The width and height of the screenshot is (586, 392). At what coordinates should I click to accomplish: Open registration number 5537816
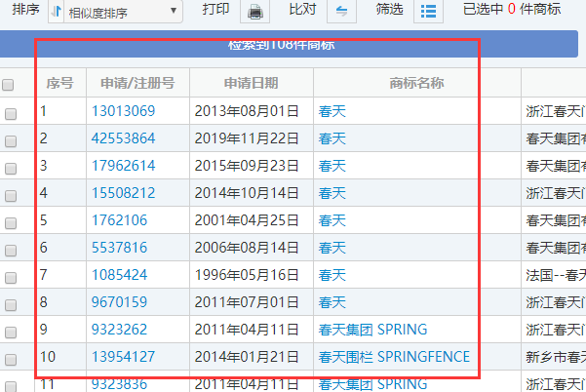click(120, 248)
